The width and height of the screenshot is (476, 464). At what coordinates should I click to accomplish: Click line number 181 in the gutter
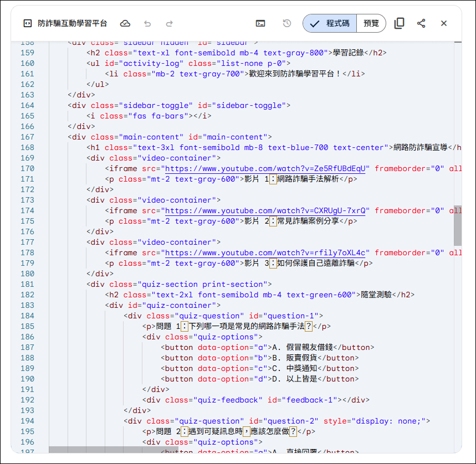(x=27, y=285)
